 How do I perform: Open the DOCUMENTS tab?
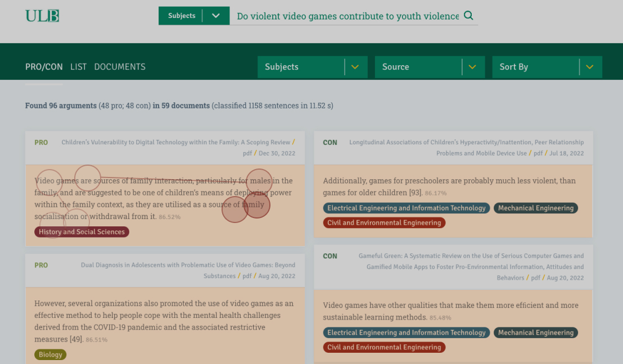click(x=120, y=67)
